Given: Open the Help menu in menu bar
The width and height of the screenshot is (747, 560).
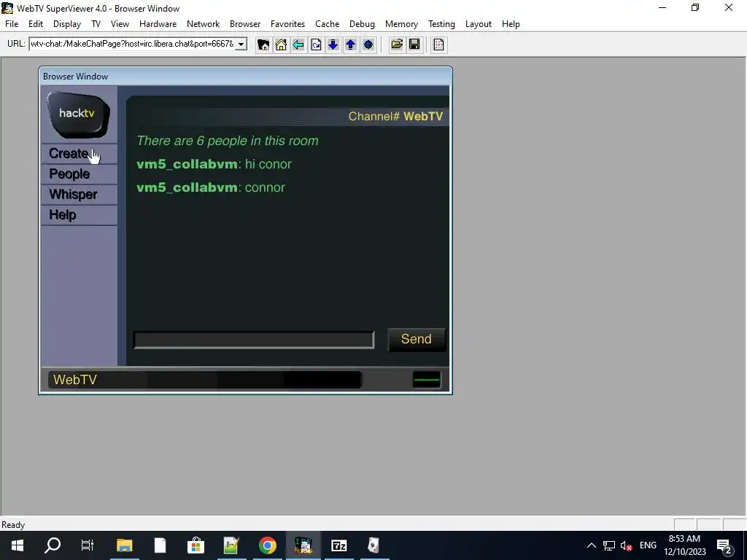Looking at the screenshot, I should pos(511,24).
